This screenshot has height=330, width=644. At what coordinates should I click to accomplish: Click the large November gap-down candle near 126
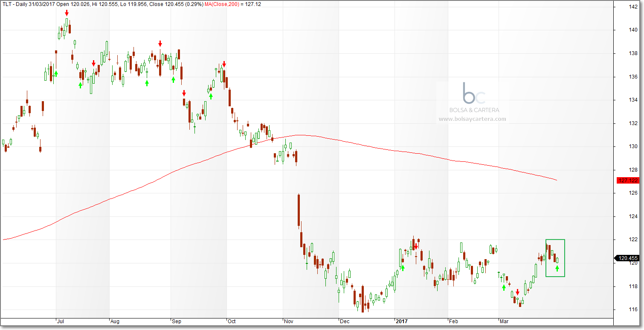[x=299, y=210]
